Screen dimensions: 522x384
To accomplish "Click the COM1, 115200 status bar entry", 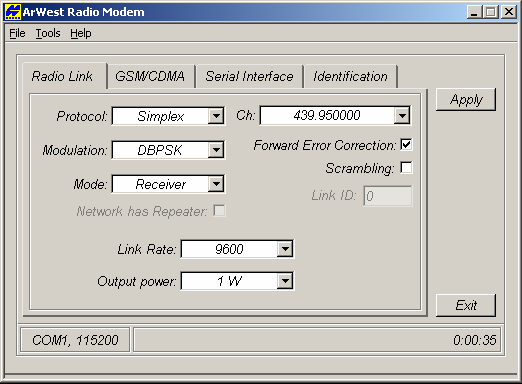I will coord(75,340).
